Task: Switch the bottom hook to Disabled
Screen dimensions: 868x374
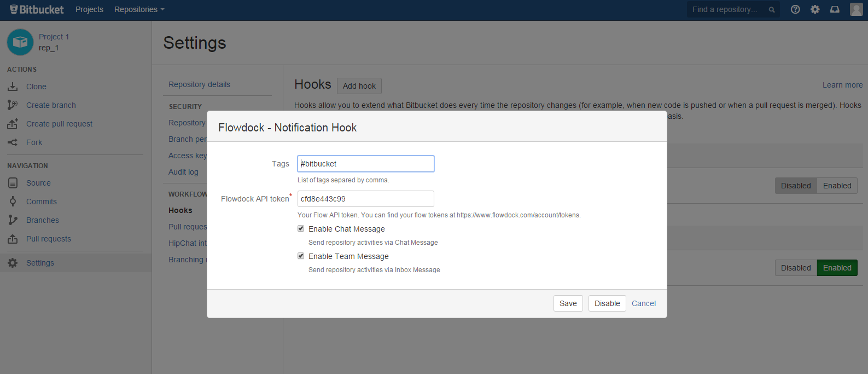Action: [x=796, y=268]
